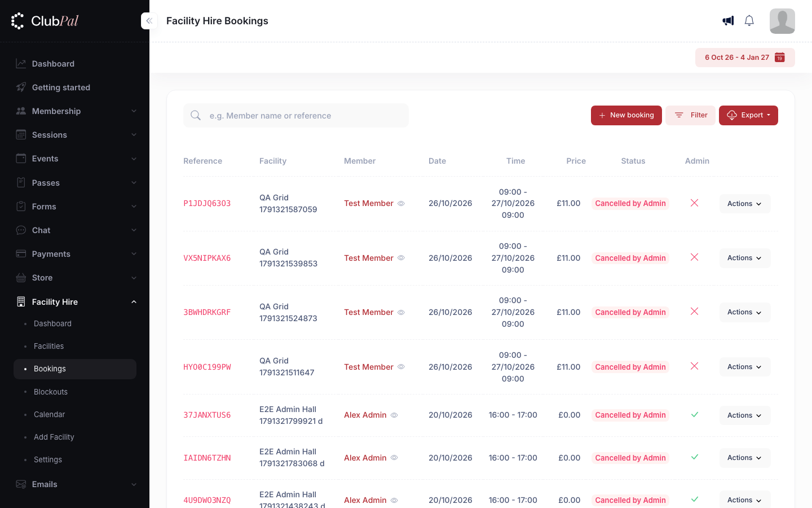Click the New booking button
The height and width of the screenshot is (508, 812).
(x=626, y=115)
